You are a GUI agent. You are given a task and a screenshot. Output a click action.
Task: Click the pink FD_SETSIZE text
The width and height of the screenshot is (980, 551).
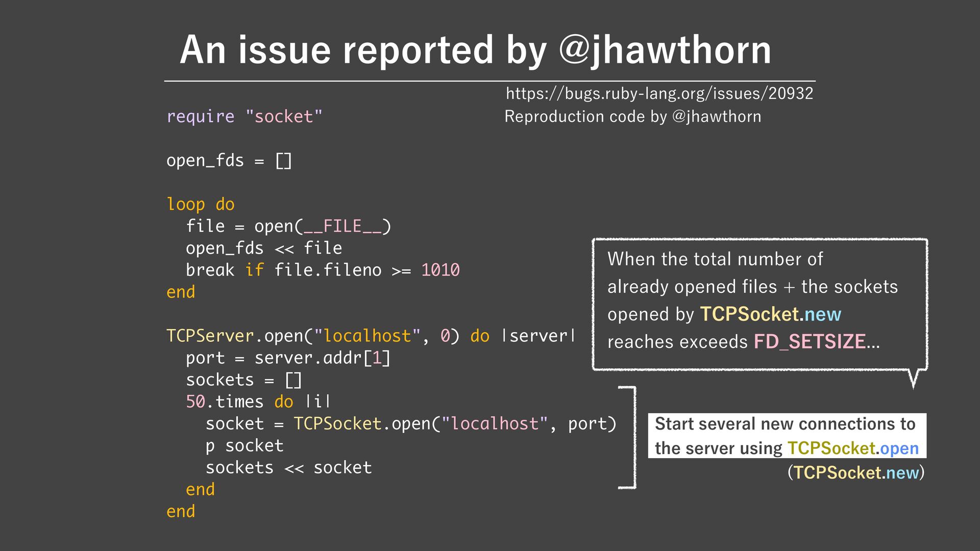(810, 341)
